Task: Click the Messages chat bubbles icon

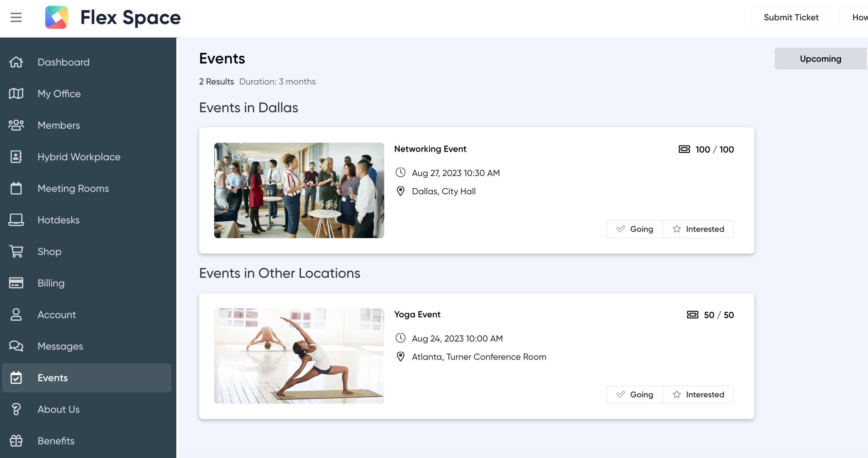Action: 16,346
